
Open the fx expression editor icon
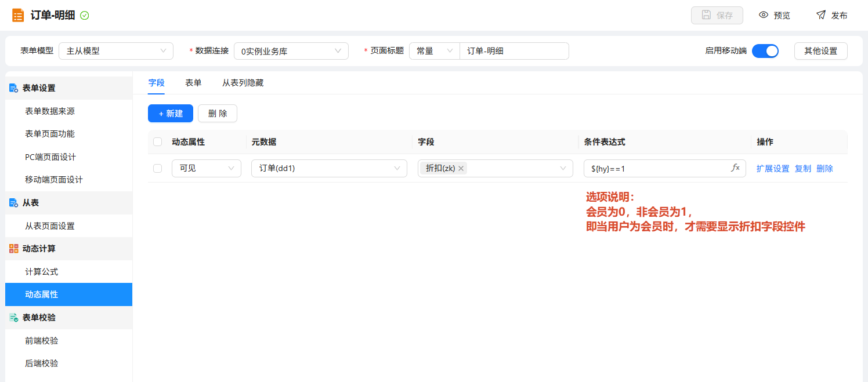click(735, 168)
